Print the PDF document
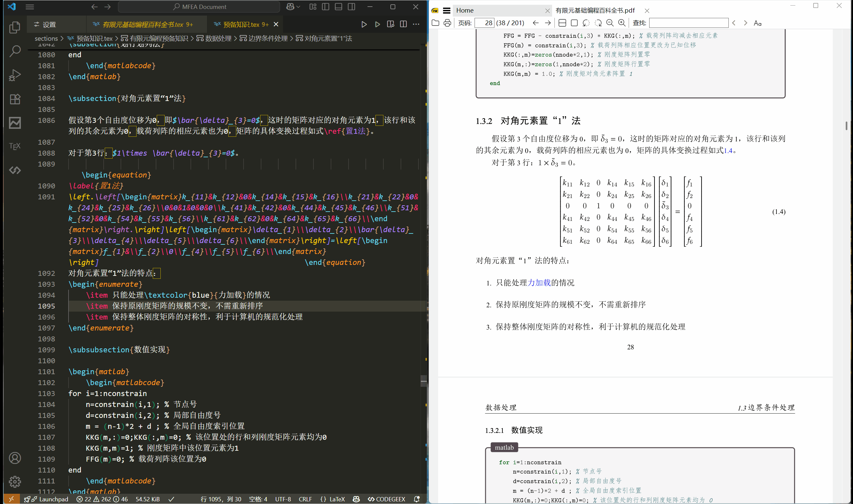This screenshot has width=853, height=504. 447,23
